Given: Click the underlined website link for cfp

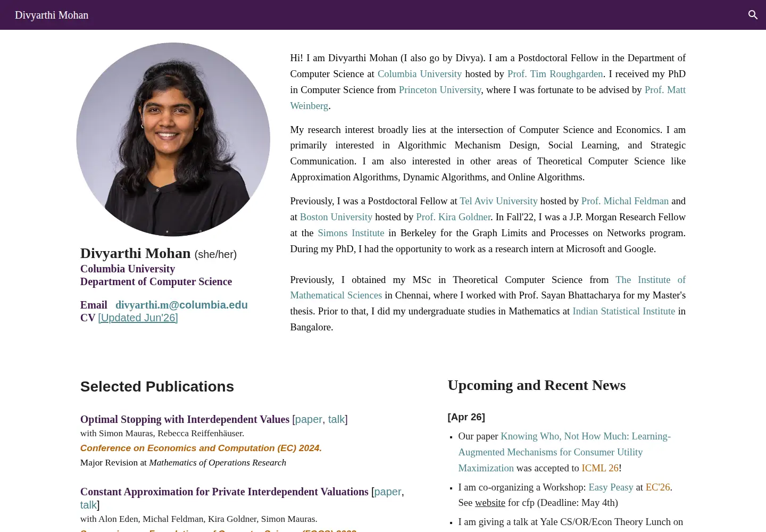Looking at the screenshot, I should pyautogui.click(x=490, y=503).
